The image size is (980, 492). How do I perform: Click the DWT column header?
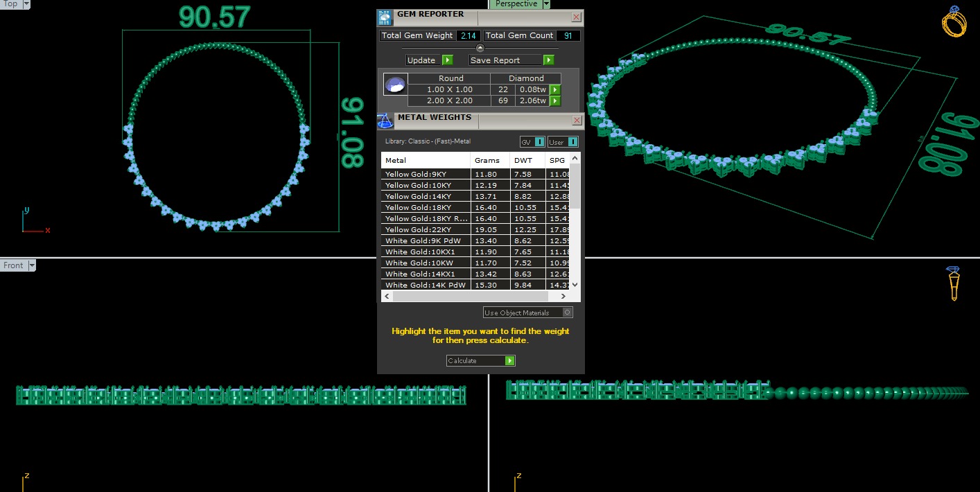tap(527, 160)
